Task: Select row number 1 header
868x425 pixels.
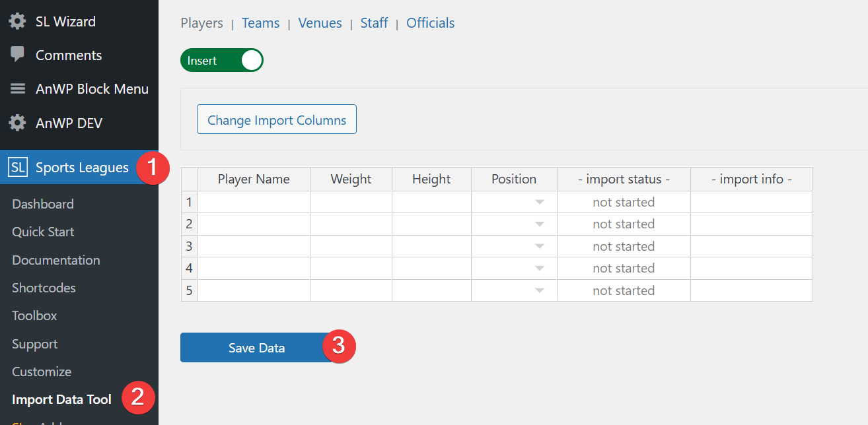Action: click(190, 202)
